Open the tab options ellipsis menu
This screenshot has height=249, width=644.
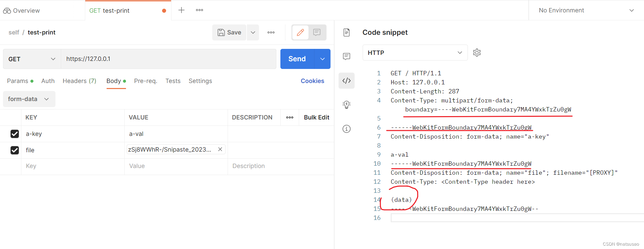pos(200,10)
